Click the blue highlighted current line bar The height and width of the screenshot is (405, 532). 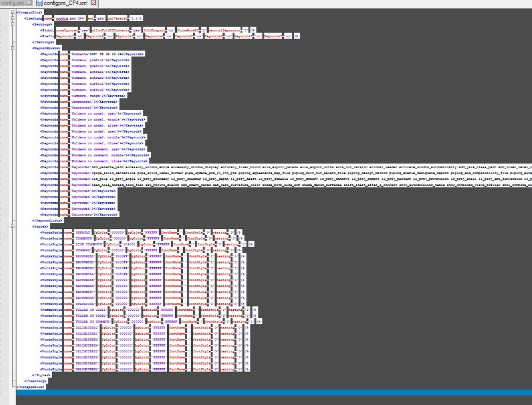pos(274,392)
